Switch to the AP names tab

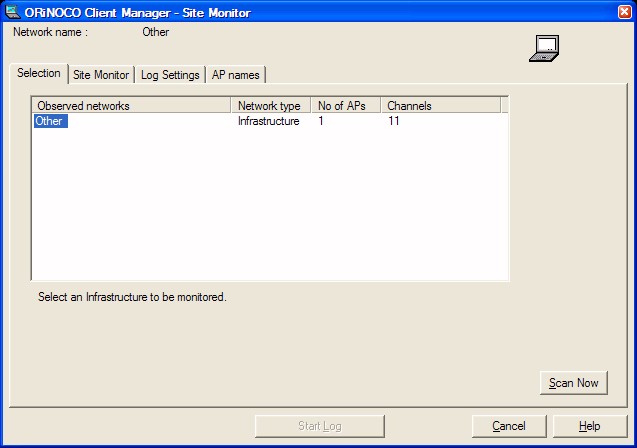[x=236, y=75]
